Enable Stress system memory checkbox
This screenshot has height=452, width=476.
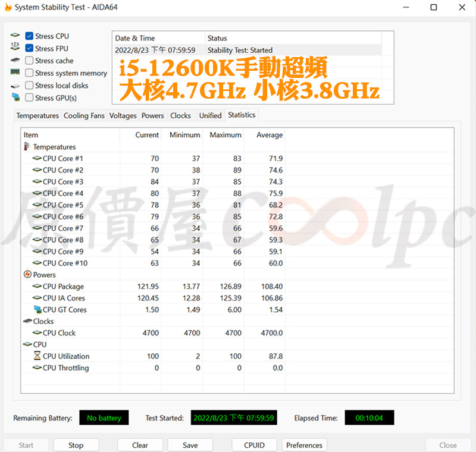(29, 73)
